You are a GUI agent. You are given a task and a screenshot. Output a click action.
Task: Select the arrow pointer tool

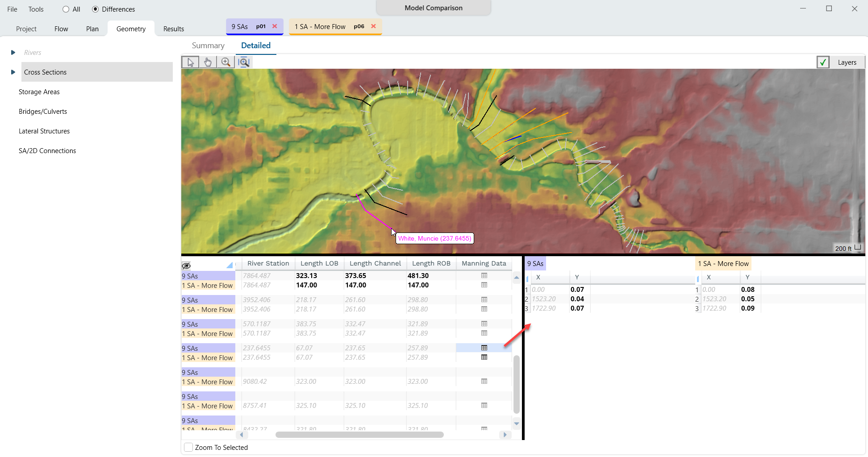point(190,62)
